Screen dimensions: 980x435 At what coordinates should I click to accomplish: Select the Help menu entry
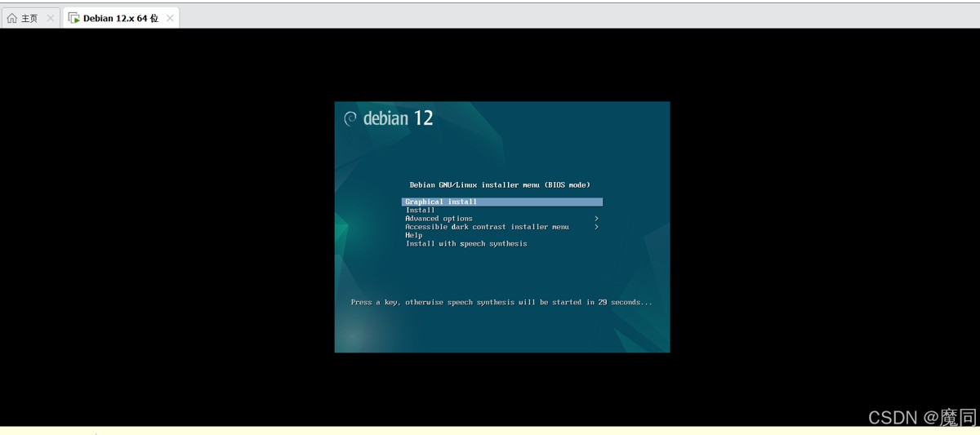click(x=414, y=235)
